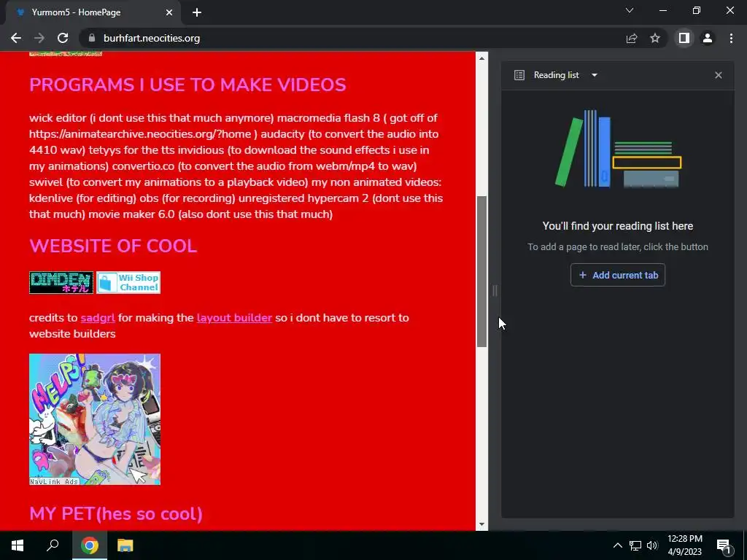Click the animatearchive.neocities.org URL text
Image resolution: width=747 pixels, height=560 pixels.
(x=139, y=134)
